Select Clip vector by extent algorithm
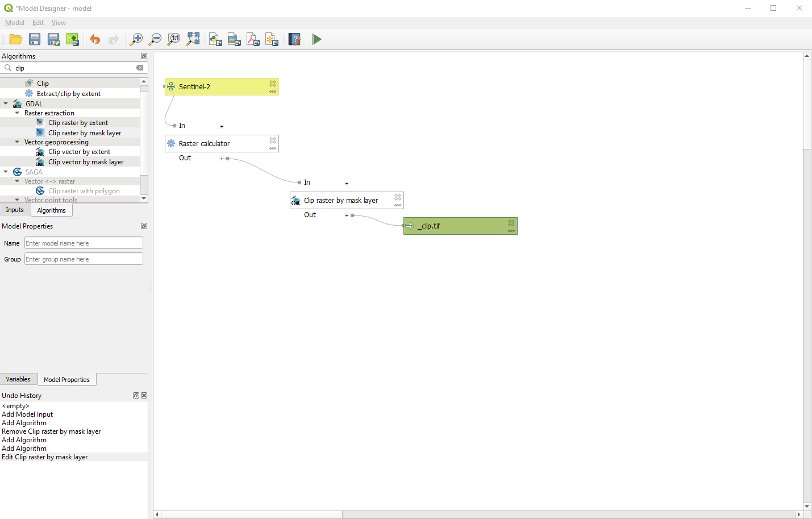812x519 pixels. coord(79,152)
